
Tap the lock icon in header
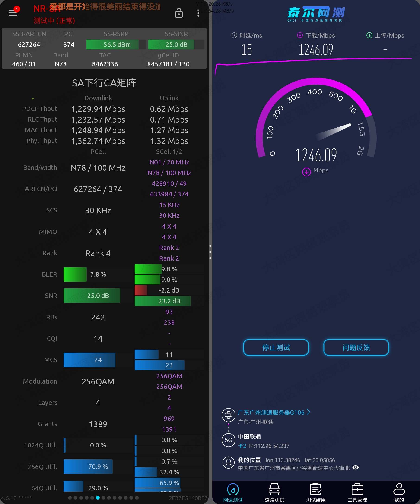click(179, 13)
